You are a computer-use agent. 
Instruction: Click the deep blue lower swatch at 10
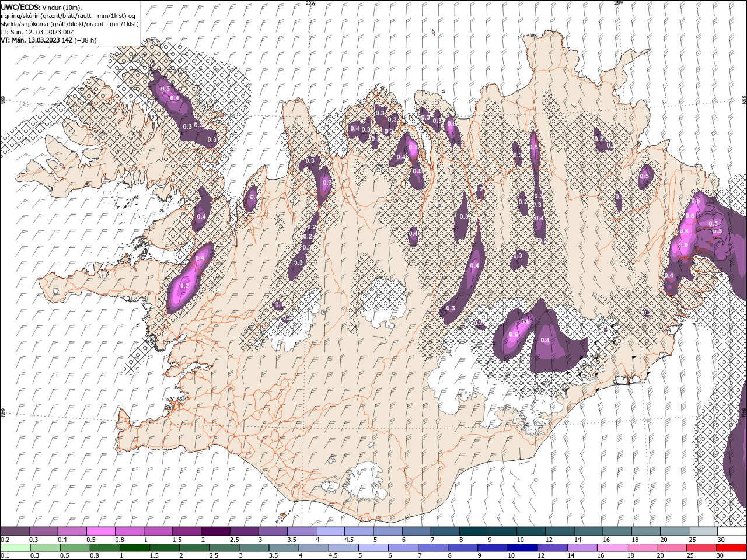point(521,548)
